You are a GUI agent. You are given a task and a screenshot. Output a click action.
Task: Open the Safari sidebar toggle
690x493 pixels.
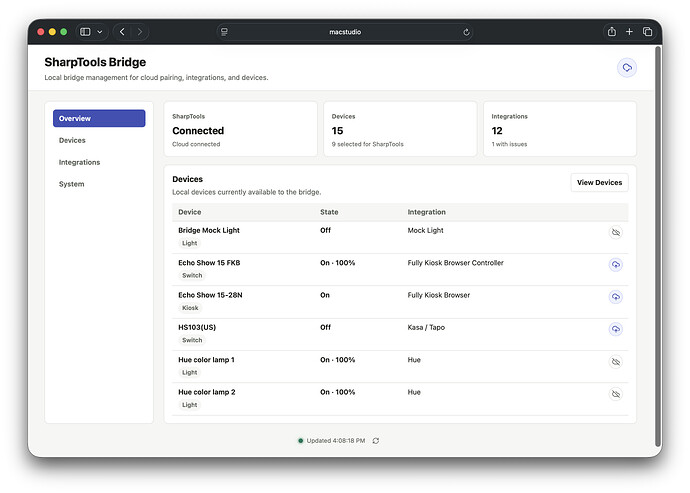click(x=85, y=32)
